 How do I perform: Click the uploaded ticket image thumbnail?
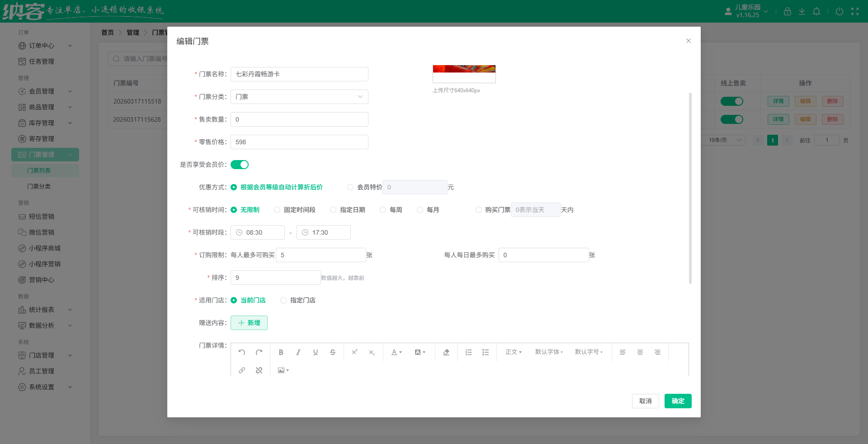point(464,73)
